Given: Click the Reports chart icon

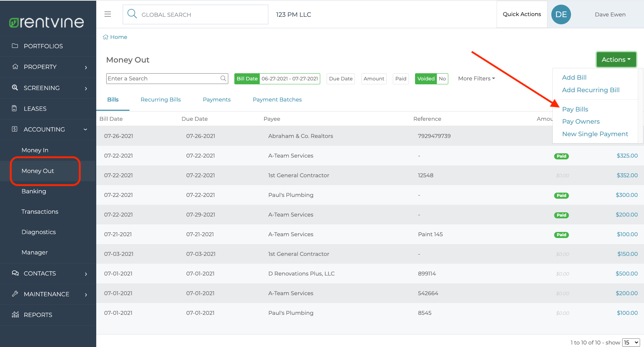Looking at the screenshot, I should click(15, 314).
